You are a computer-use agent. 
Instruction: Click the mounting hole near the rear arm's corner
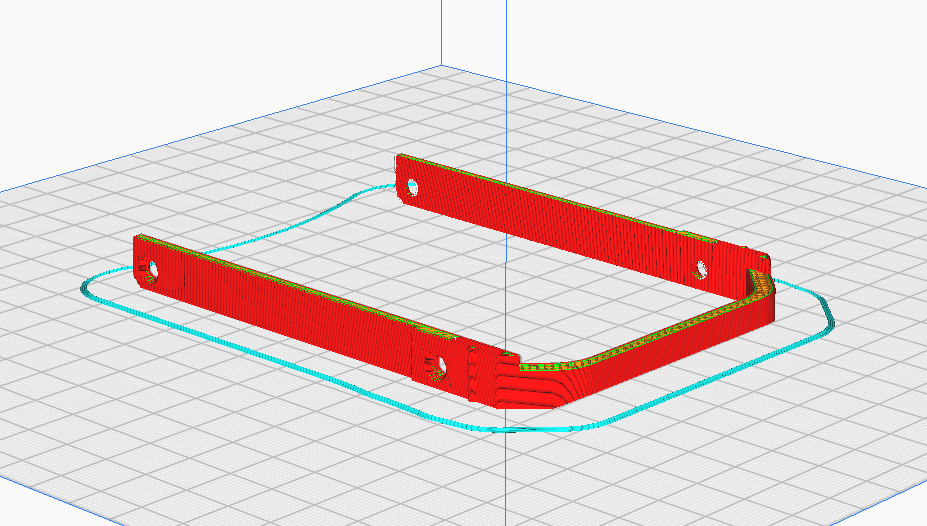click(701, 270)
